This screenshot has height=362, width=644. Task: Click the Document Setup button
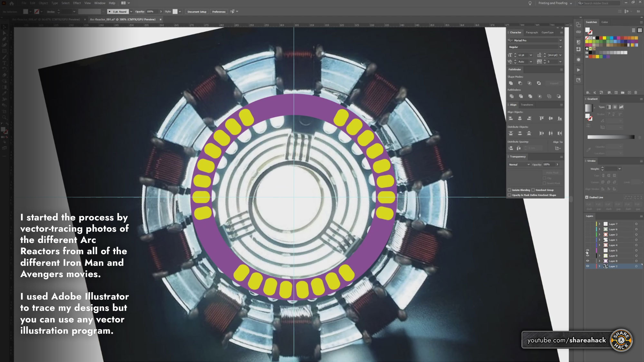[196, 11]
